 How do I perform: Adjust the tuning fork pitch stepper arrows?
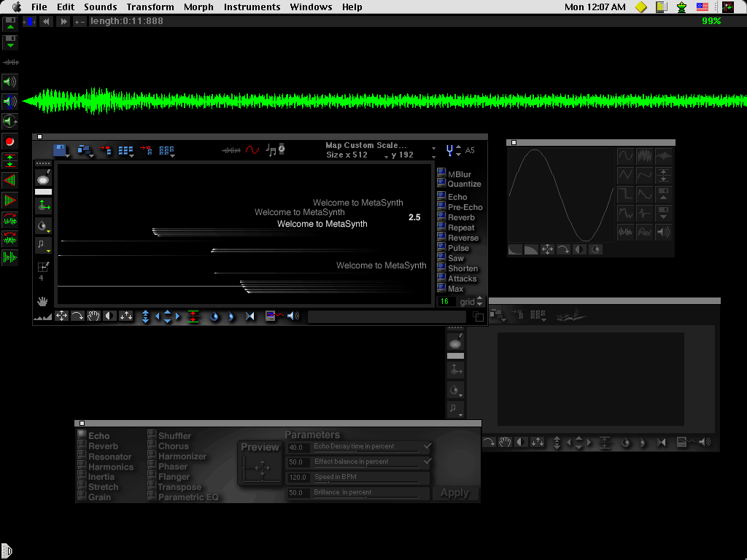pos(458,150)
